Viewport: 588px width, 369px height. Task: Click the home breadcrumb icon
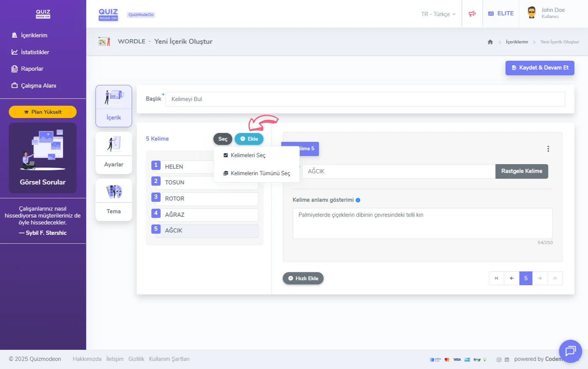click(x=490, y=42)
